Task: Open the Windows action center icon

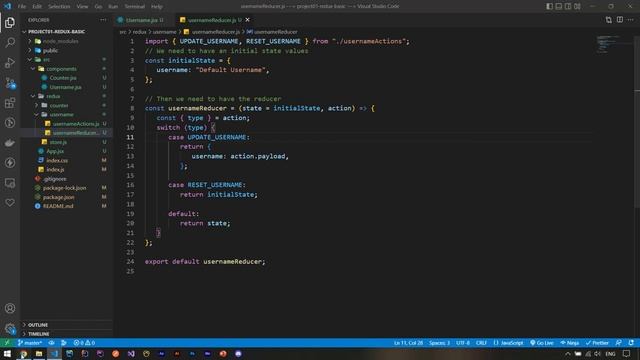Action: 627,354
